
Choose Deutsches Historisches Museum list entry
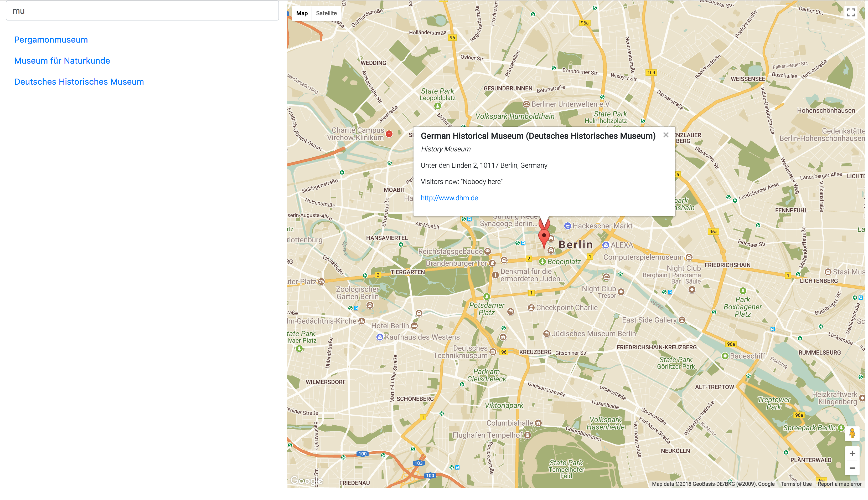(x=79, y=82)
